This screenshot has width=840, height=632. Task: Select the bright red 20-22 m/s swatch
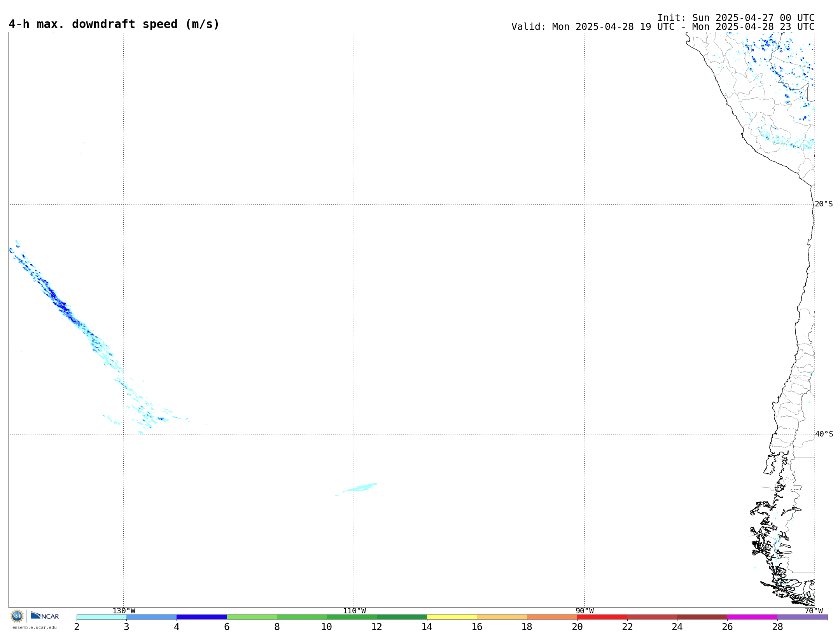point(602,617)
